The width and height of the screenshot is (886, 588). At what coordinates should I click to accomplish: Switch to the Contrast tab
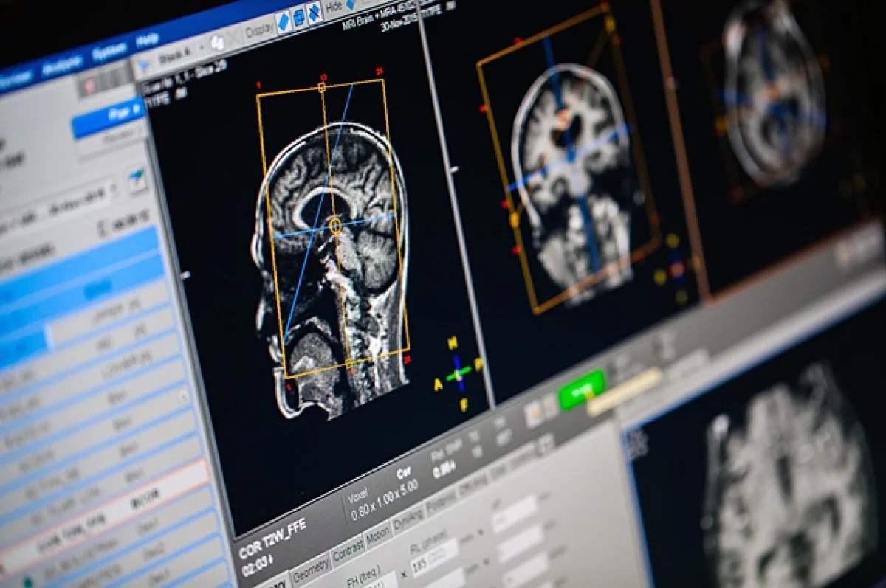pyautogui.click(x=347, y=553)
